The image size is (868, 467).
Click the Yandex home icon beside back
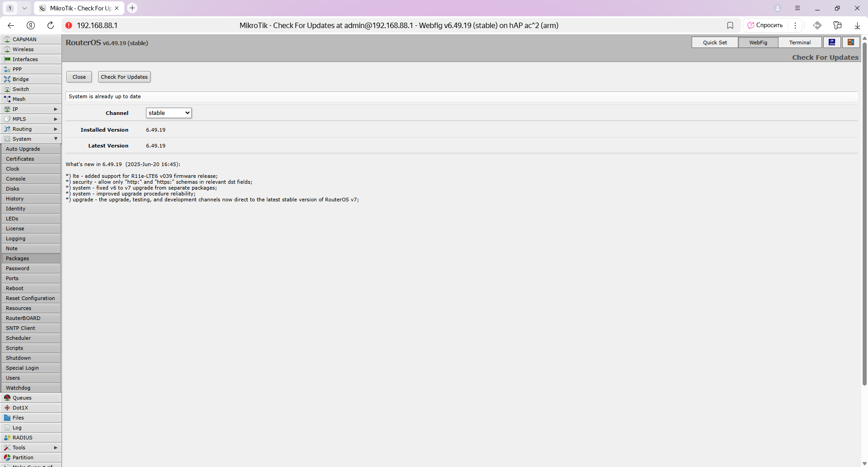31,25
